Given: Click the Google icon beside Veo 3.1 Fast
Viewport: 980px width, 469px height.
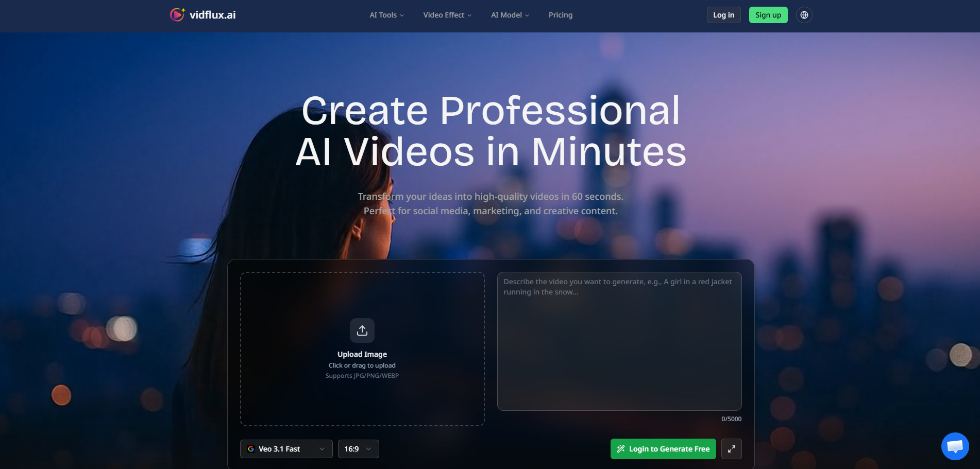Looking at the screenshot, I should [251, 448].
